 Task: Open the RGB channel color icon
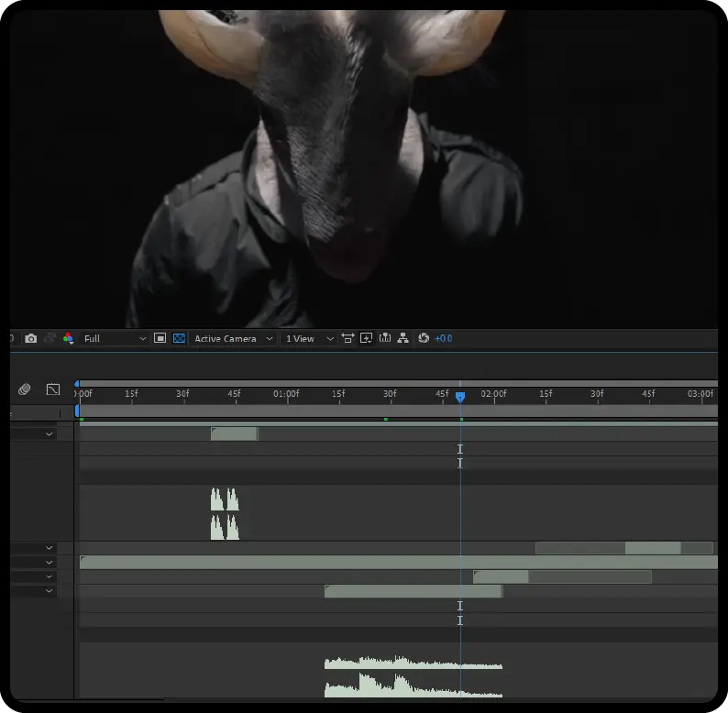coord(68,338)
